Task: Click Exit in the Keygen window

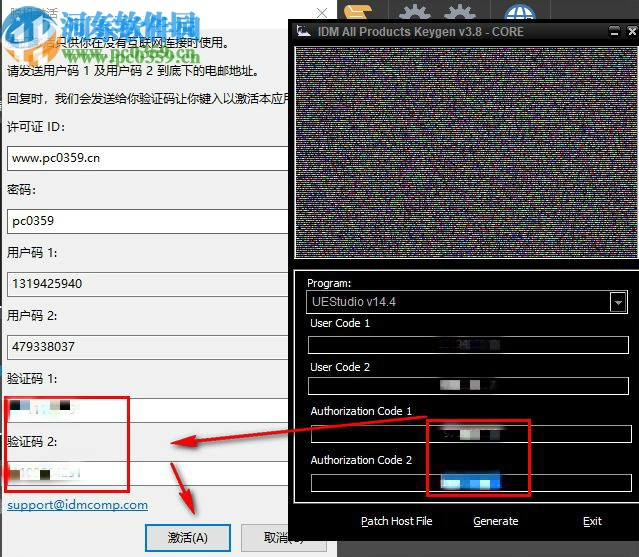Action: 592,521
